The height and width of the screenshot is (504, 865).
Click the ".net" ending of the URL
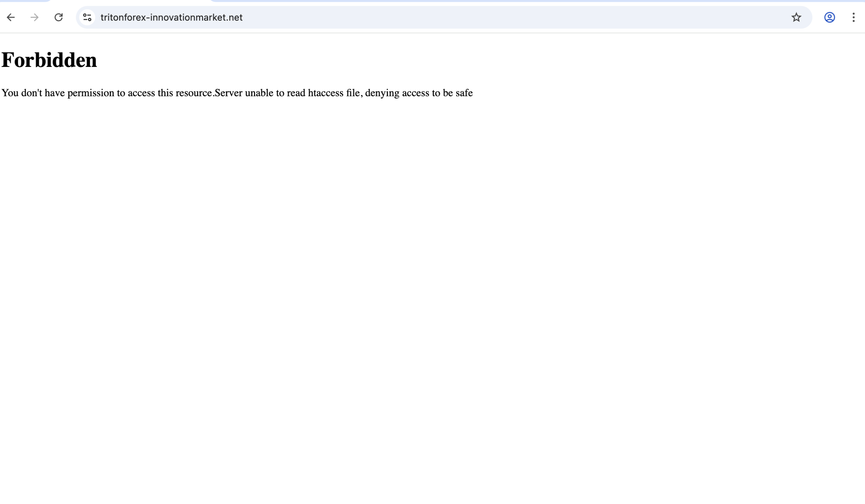click(x=235, y=18)
